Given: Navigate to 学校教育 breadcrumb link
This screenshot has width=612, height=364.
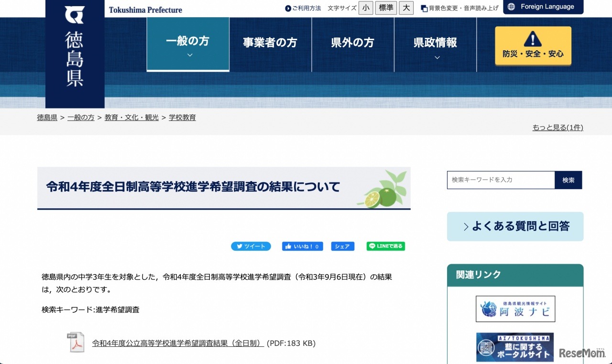Looking at the screenshot, I should pos(182,117).
